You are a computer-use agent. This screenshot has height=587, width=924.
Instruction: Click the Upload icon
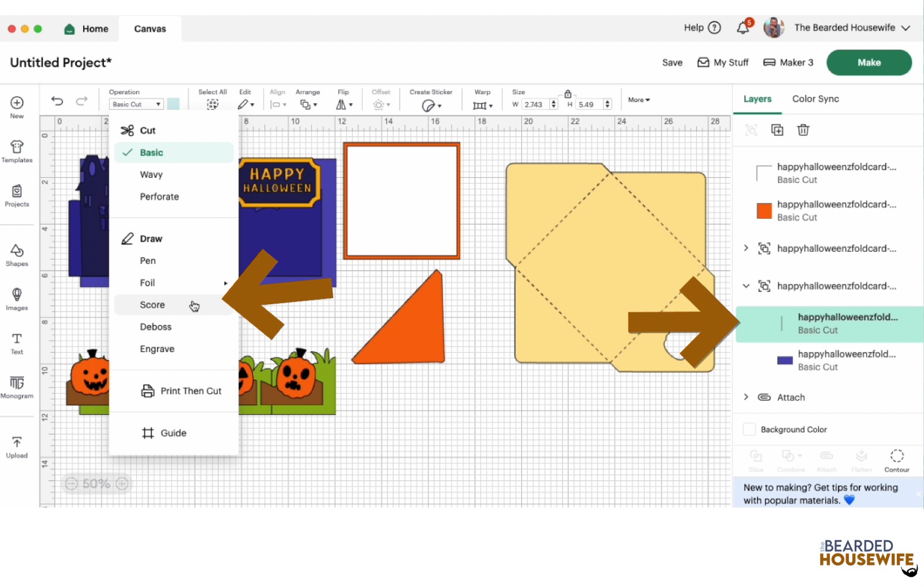(x=17, y=447)
